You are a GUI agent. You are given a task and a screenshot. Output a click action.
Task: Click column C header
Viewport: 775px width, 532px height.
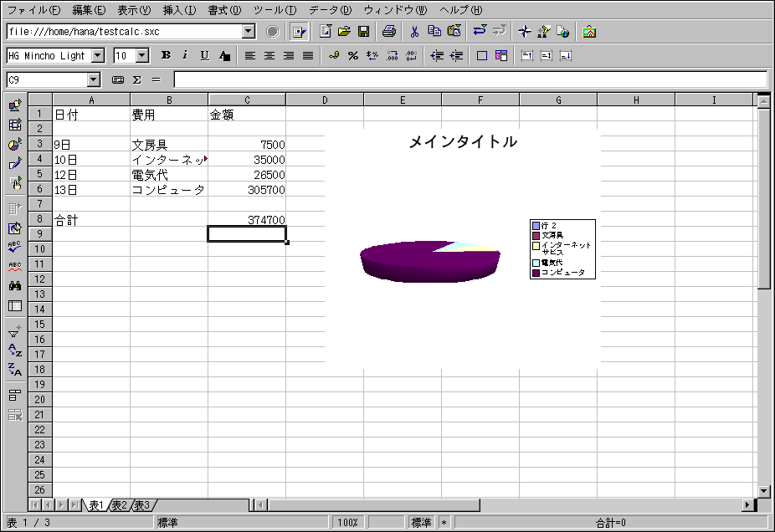pos(247,100)
